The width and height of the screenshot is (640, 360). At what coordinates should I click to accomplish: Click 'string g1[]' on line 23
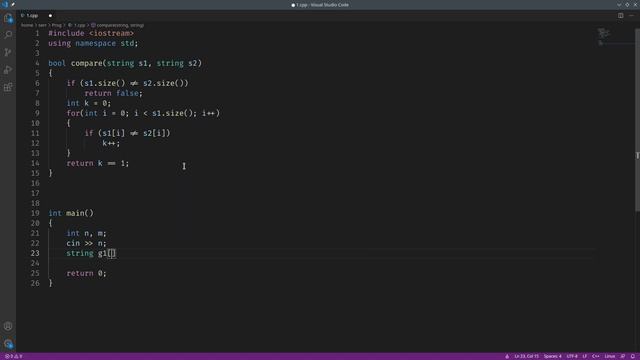point(91,253)
